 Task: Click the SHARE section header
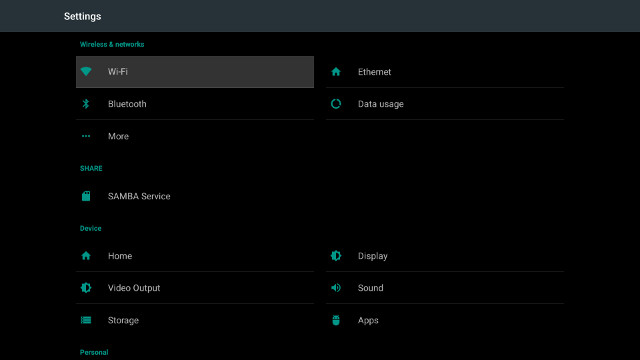point(91,168)
